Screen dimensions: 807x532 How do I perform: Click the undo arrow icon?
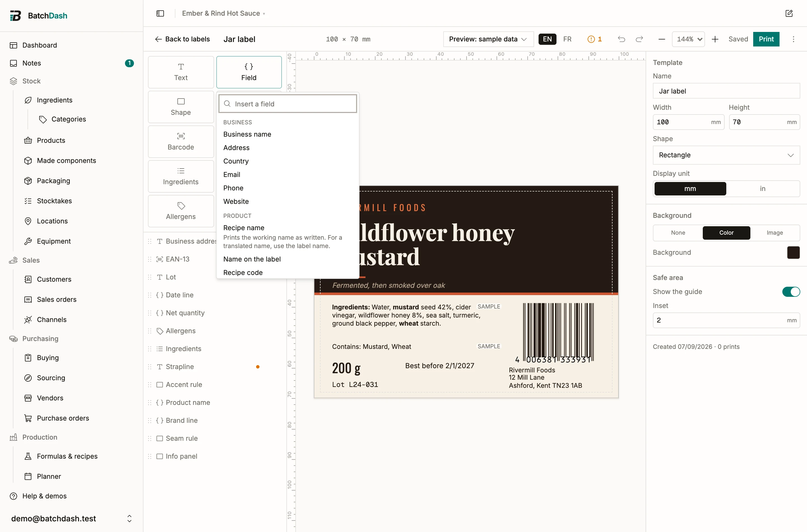pyautogui.click(x=621, y=39)
